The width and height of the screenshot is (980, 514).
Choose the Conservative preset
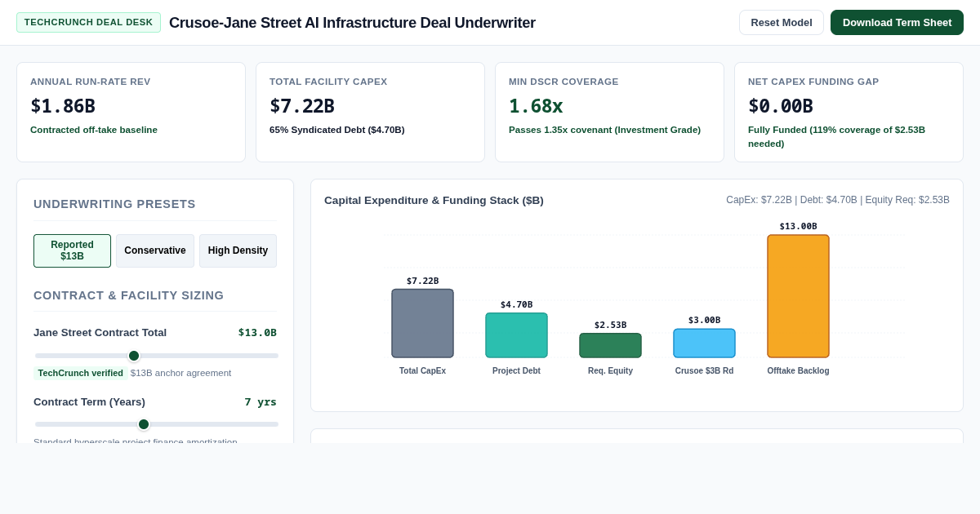coord(155,250)
